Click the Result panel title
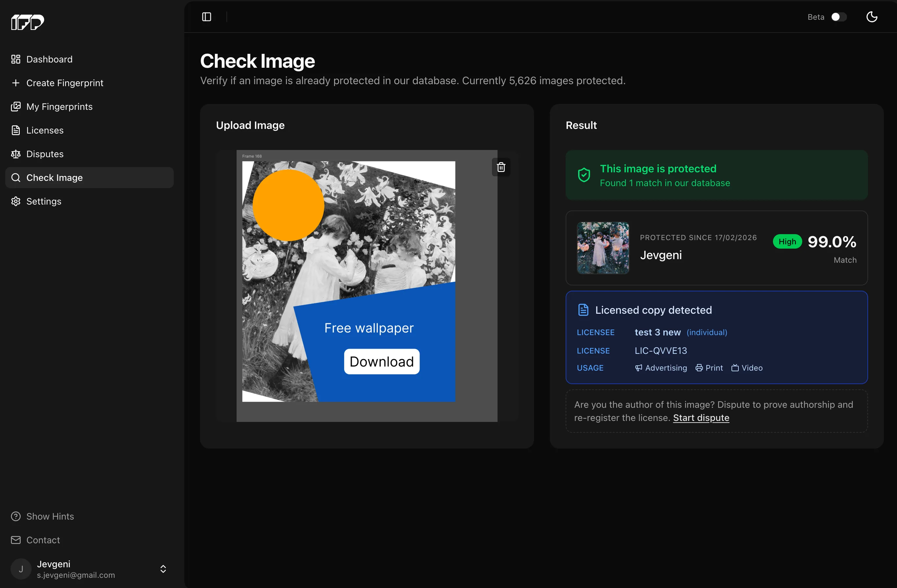Image resolution: width=897 pixels, height=588 pixels. [581, 125]
